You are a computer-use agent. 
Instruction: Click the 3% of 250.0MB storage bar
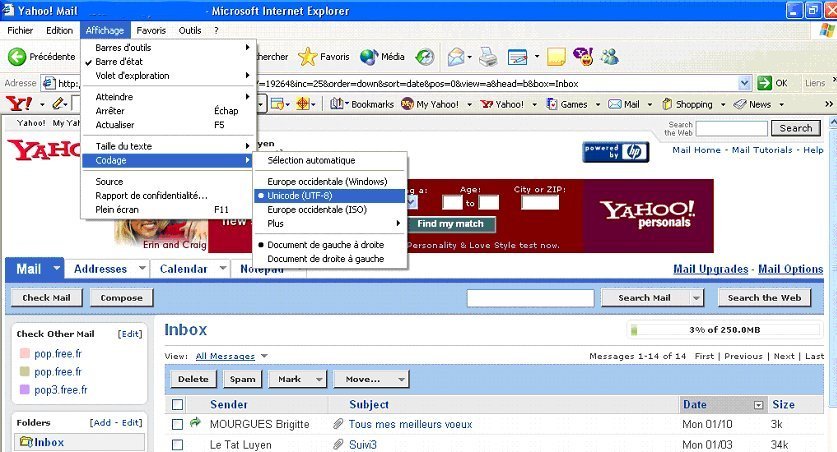[724, 330]
